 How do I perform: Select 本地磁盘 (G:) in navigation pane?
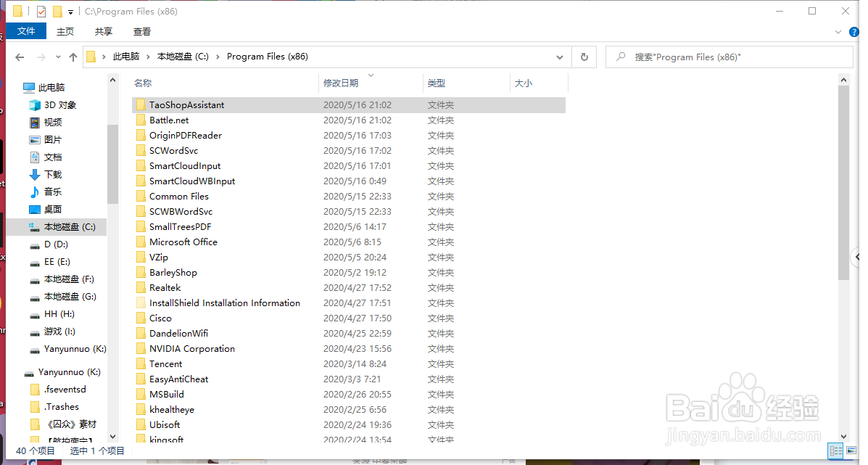(70, 297)
